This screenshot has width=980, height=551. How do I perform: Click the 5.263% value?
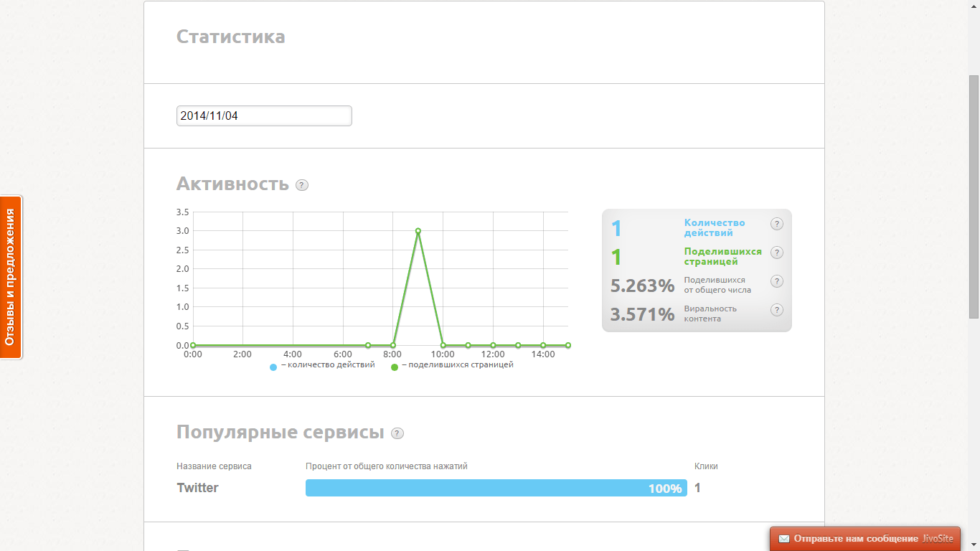point(642,286)
